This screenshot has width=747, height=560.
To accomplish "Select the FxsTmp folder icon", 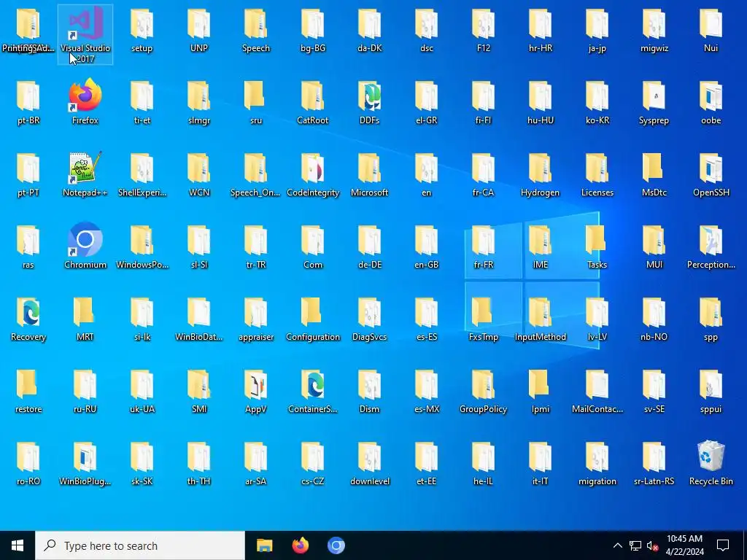I will (x=484, y=319).
